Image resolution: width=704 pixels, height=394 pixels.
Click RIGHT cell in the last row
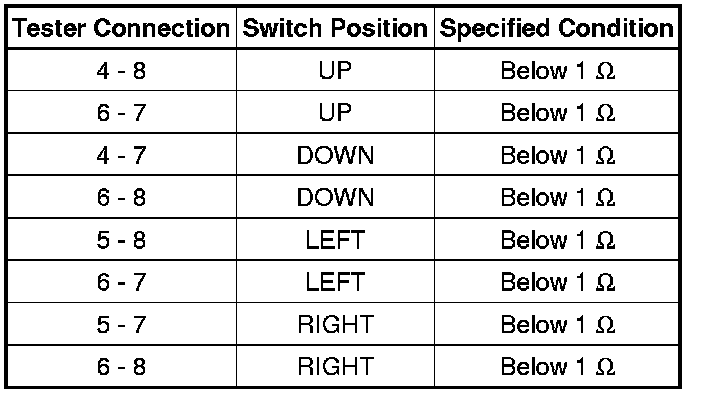tap(335, 366)
